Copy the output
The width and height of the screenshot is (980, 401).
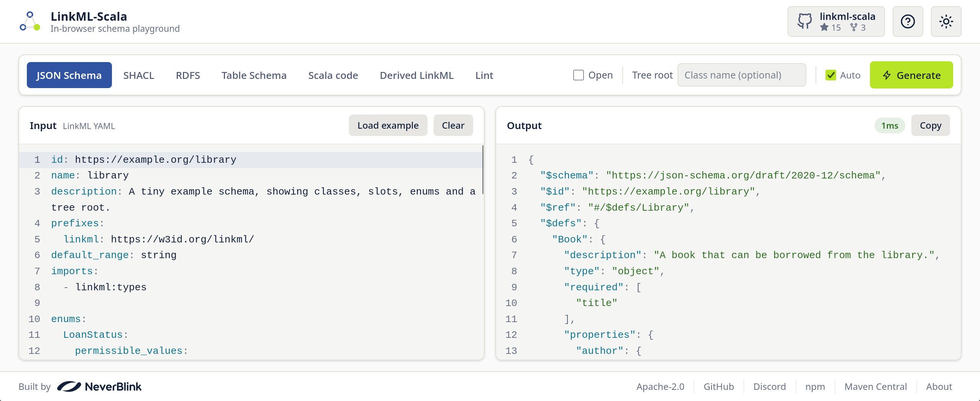tap(930, 125)
